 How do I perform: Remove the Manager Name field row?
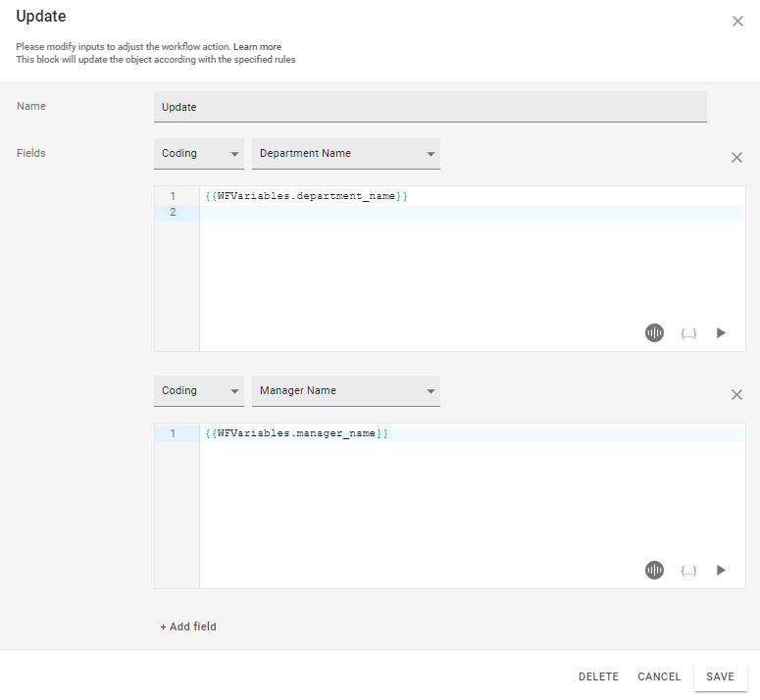coord(736,394)
